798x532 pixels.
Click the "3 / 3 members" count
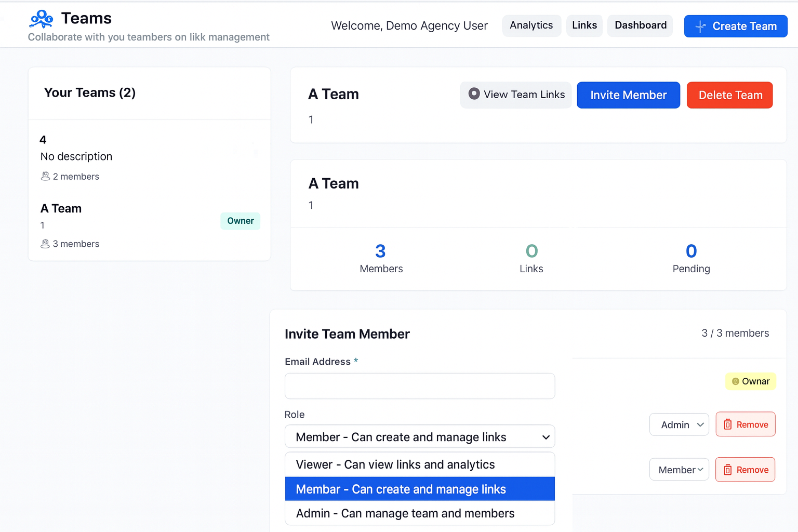pos(735,333)
